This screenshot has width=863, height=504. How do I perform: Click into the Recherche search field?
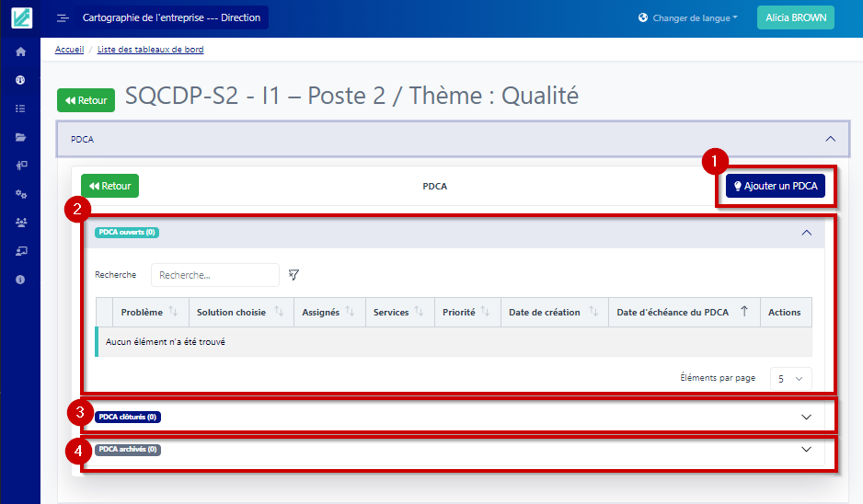(x=214, y=275)
